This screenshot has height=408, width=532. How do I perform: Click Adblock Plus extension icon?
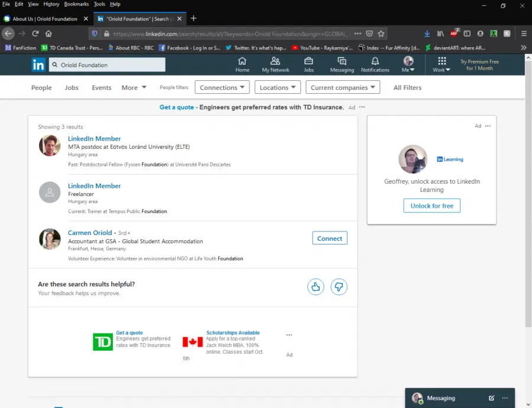(x=454, y=33)
